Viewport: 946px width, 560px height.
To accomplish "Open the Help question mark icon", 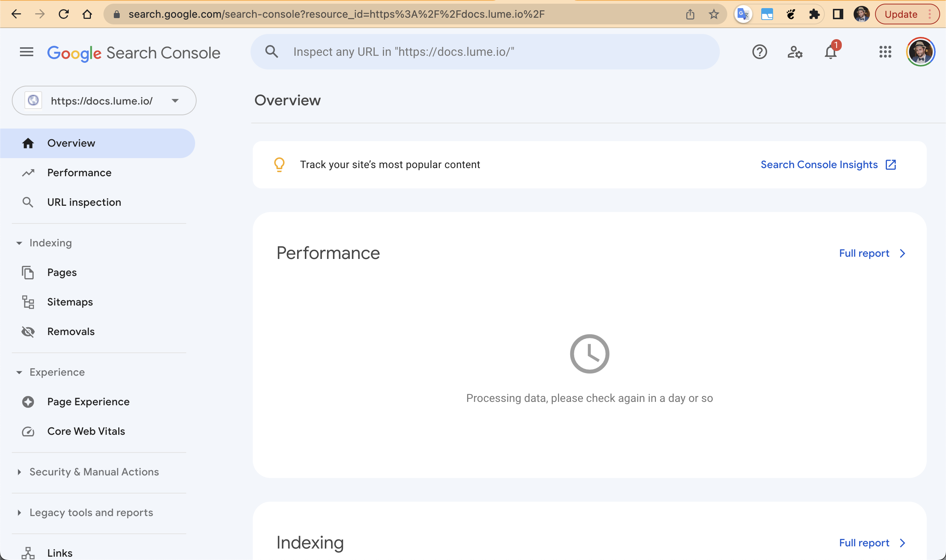I will [x=759, y=52].
